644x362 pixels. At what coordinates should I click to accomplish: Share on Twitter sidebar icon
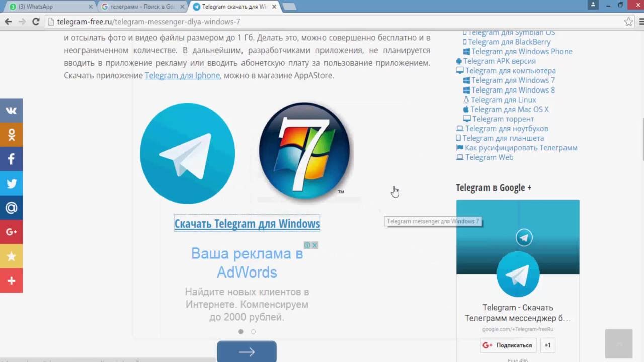coord(11,184)
